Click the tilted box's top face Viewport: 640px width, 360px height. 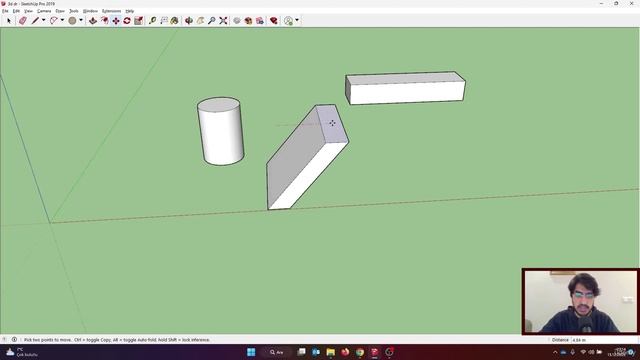pyautogui.click(x=333, y=123)
